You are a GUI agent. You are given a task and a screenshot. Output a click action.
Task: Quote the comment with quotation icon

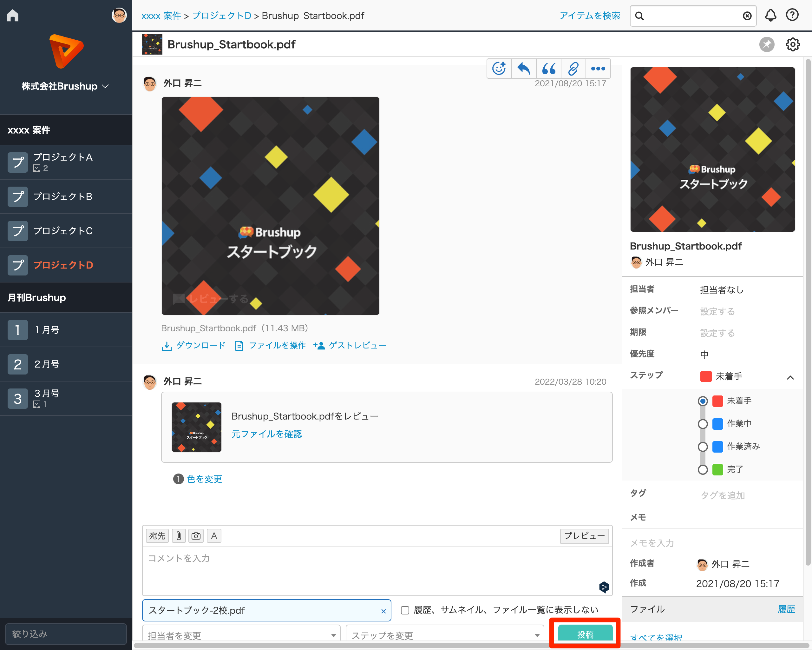(548, 69)
